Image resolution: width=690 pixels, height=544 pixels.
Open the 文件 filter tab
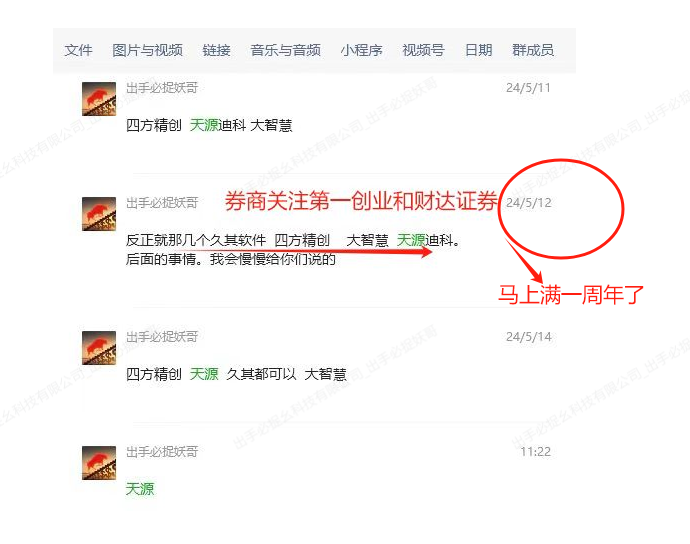point(78,50)
